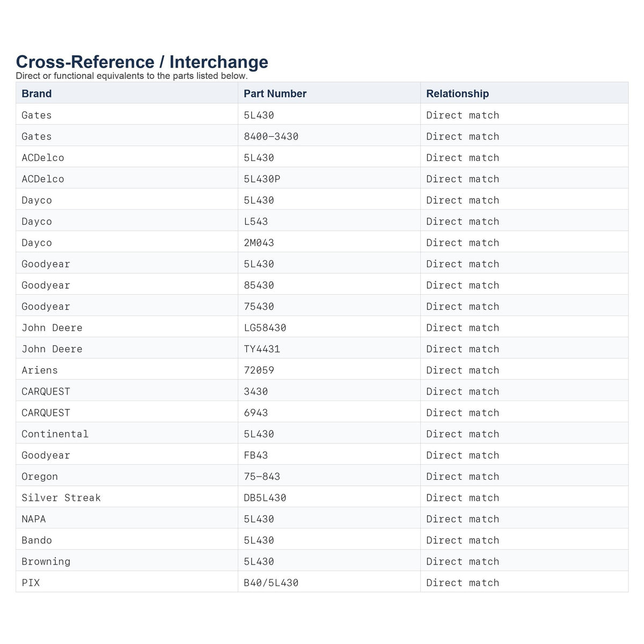The width and height of the screenshot is (644, 644).
Task: Select ACDelco part number 5L430P
Action: coord(262,179)
